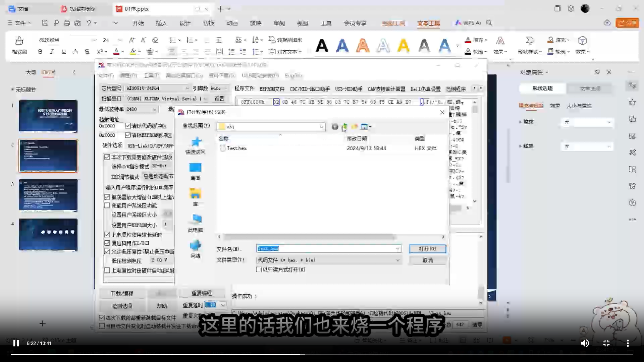Click save icon in quick toolbar

point(45,23)
